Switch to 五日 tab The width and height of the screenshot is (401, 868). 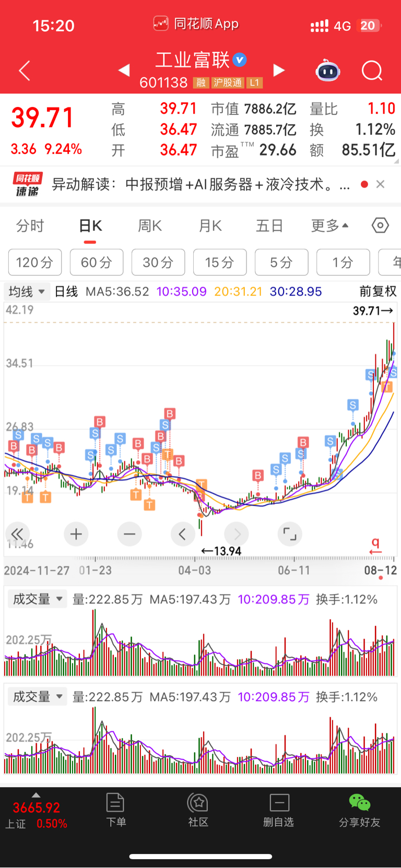269,226
